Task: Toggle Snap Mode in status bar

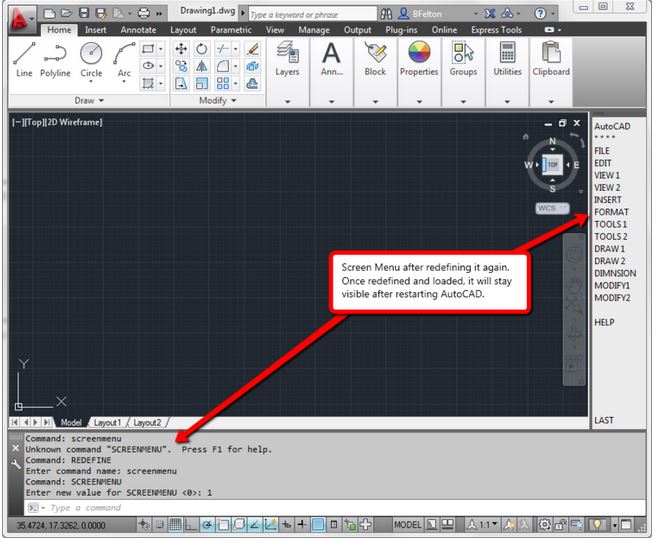Action: coord(159,525)
